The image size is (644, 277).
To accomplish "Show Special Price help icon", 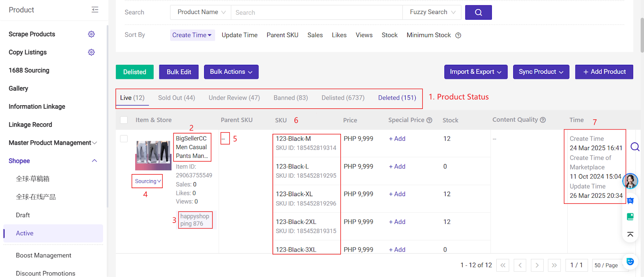I will click(429, 120).
